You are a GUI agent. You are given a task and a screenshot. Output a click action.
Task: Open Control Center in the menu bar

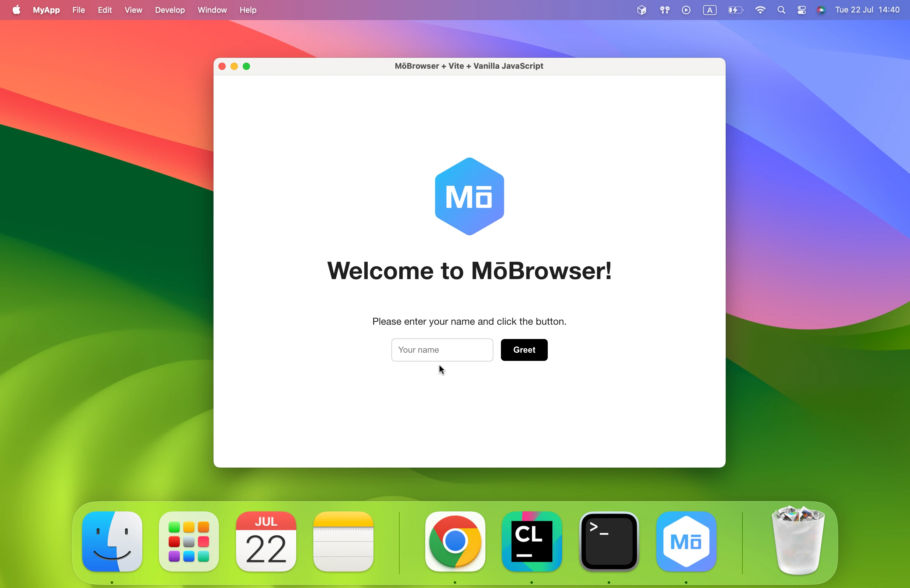801,9
